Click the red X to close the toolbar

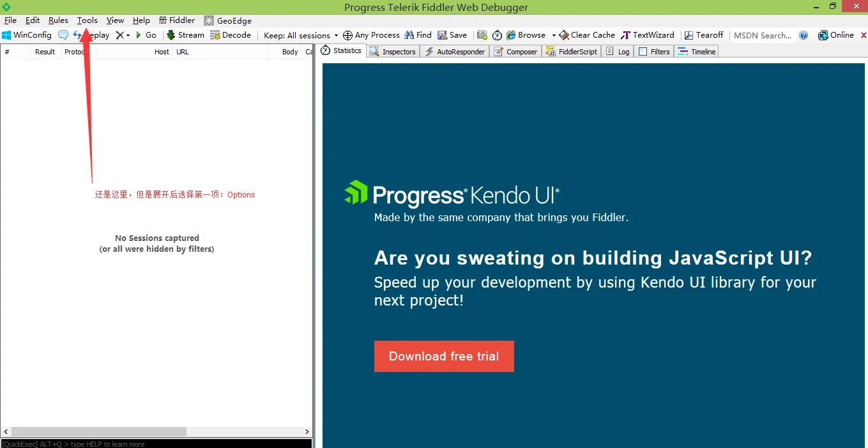tap(864, 35)
